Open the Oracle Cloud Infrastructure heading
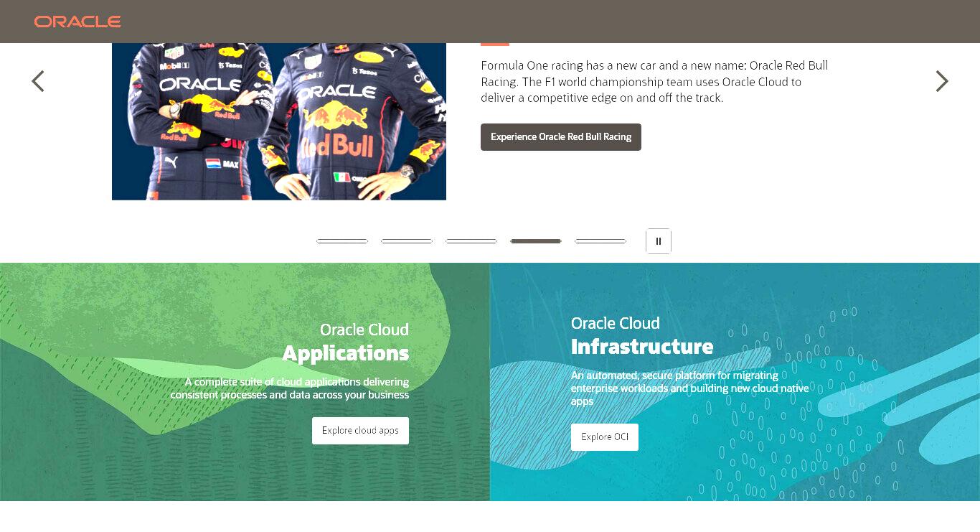The image size is (980, 532). click(x=642, y=335)
